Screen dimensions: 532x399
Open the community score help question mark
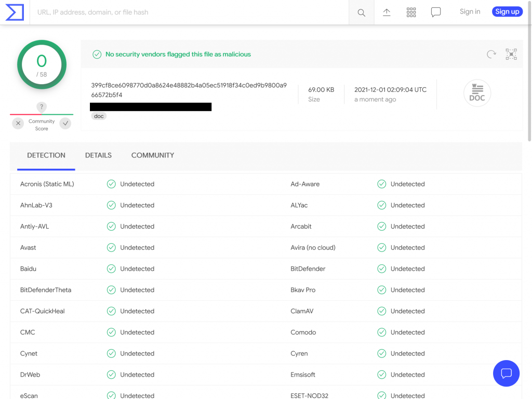[42, 107]
